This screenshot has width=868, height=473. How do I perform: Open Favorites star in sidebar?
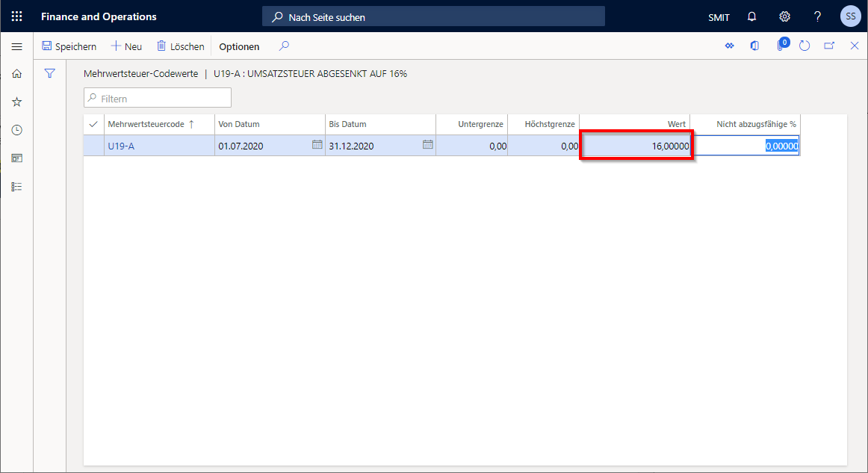[16, 102]
